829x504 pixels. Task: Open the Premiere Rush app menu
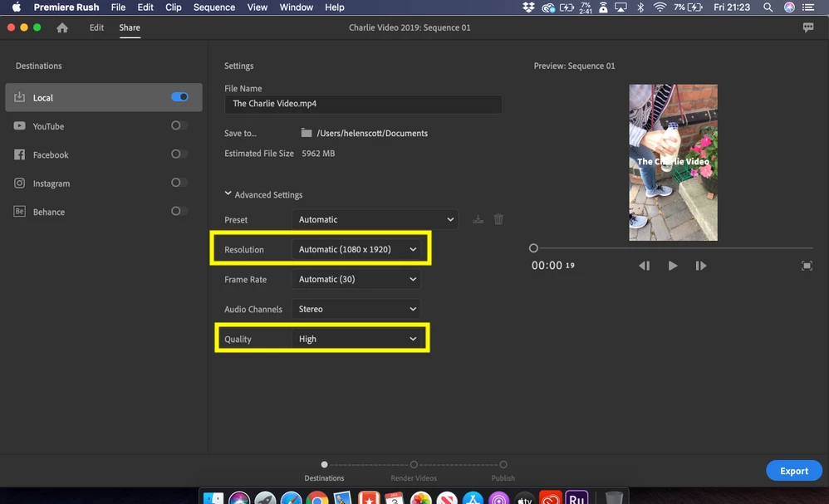coord(66,7)
